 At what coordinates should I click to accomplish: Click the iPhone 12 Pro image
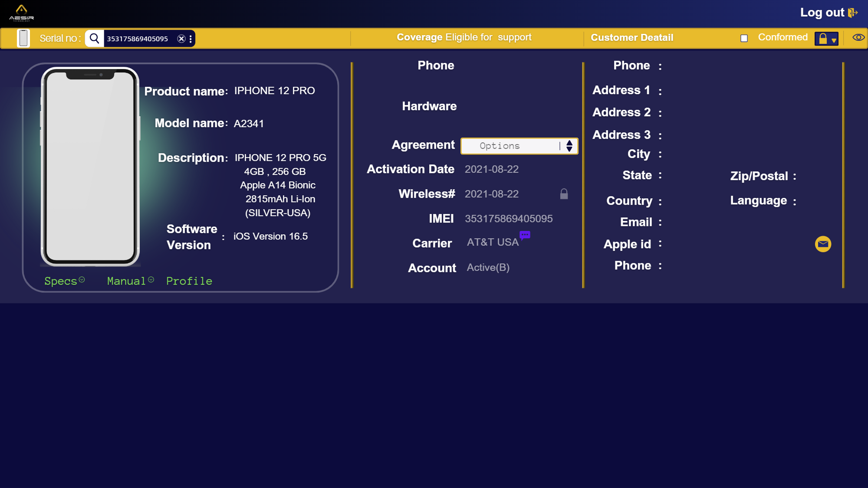[x=90, y=167]
